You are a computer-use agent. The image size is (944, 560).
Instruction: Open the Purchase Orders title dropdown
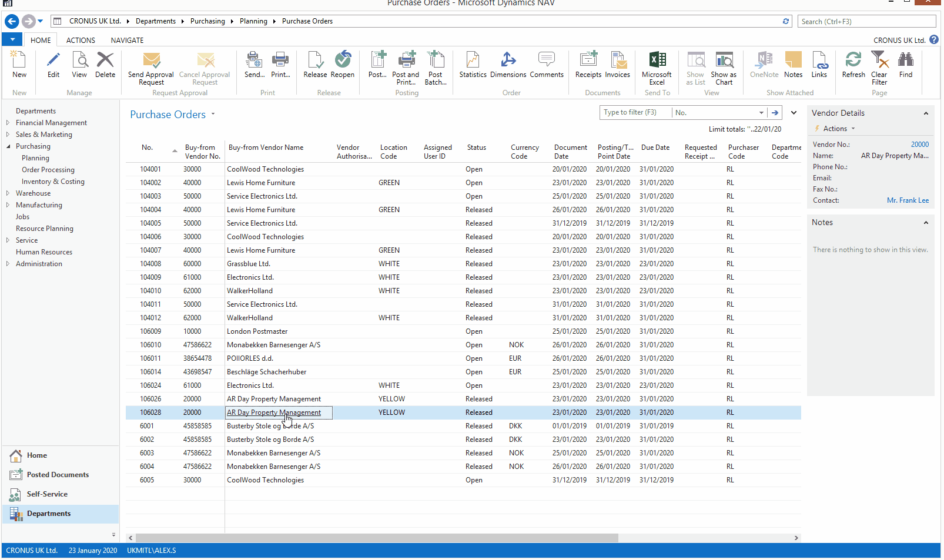(x=213, y=115)
